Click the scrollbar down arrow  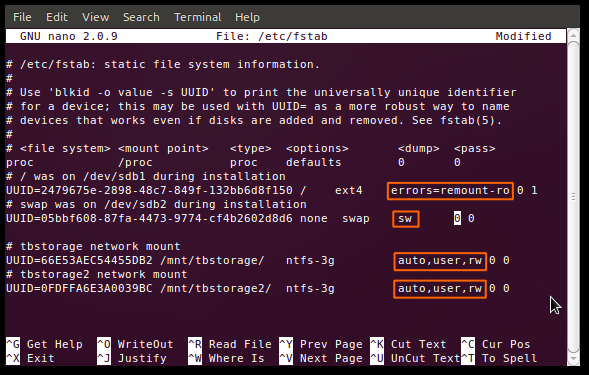(573, 360)
